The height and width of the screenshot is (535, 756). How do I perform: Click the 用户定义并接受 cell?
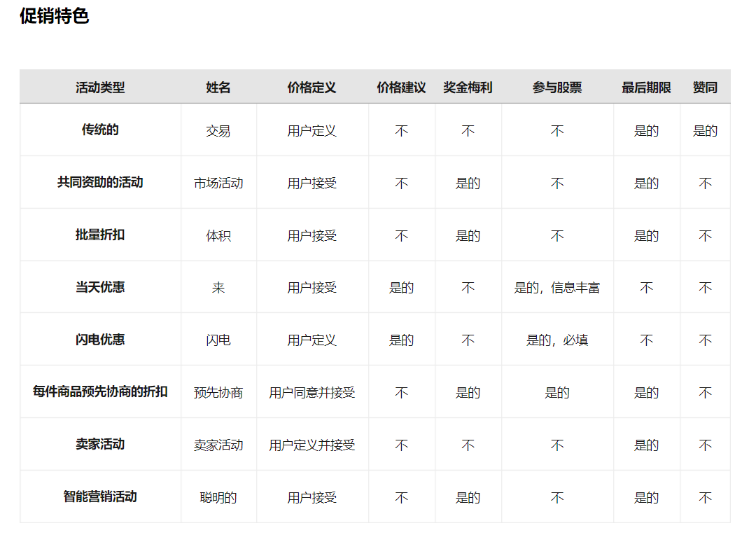[x=311, y=445]
